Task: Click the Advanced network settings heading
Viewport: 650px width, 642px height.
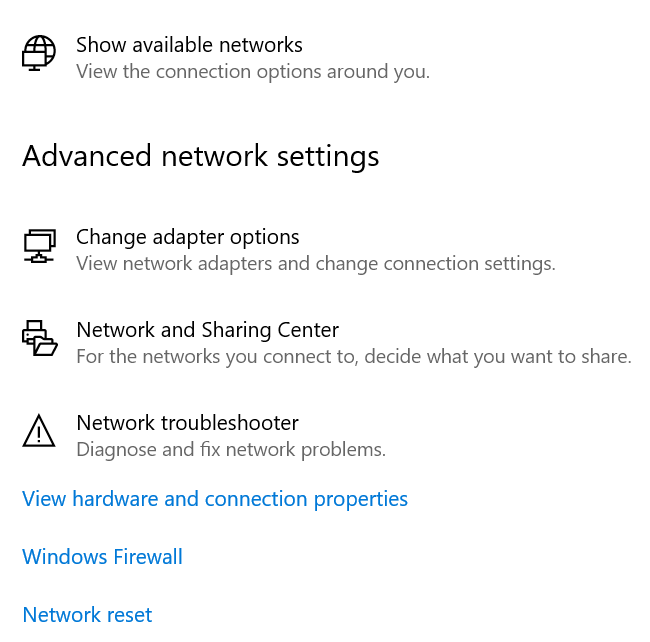Action: pyautogui.click(x=200, y=156)
